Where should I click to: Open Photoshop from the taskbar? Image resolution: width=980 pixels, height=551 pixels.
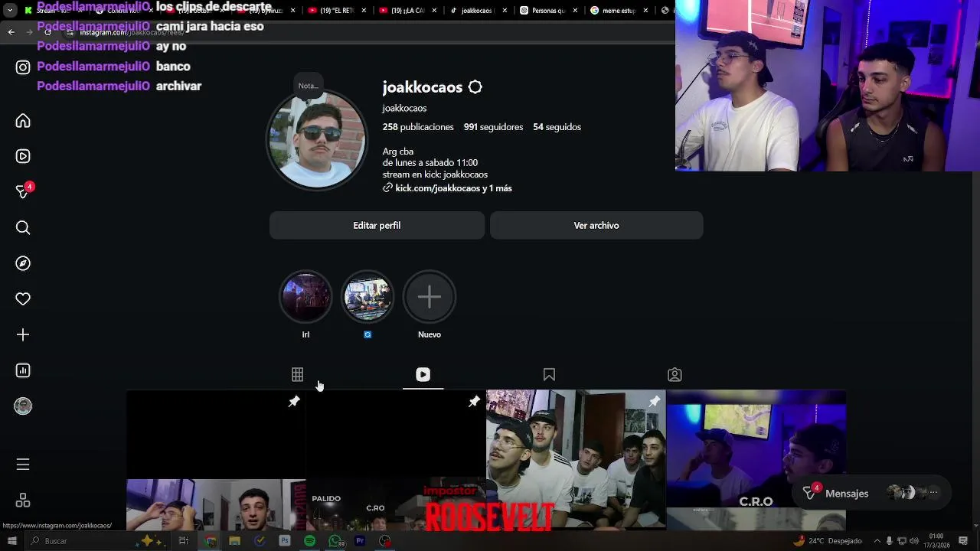[285, 541]
